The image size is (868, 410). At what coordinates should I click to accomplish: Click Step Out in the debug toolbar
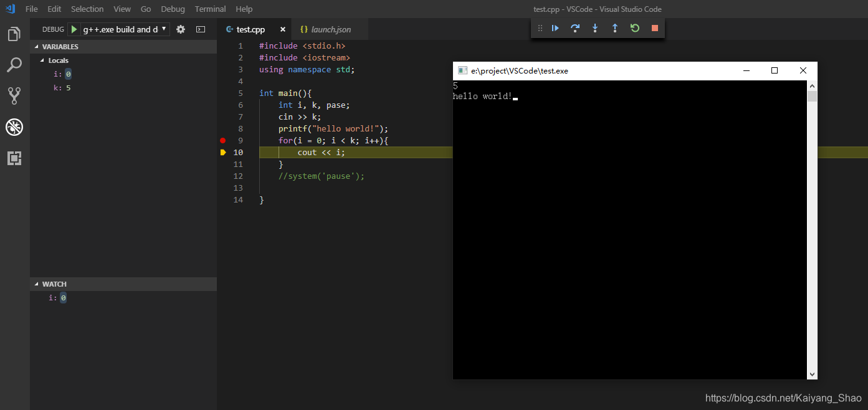615,28
